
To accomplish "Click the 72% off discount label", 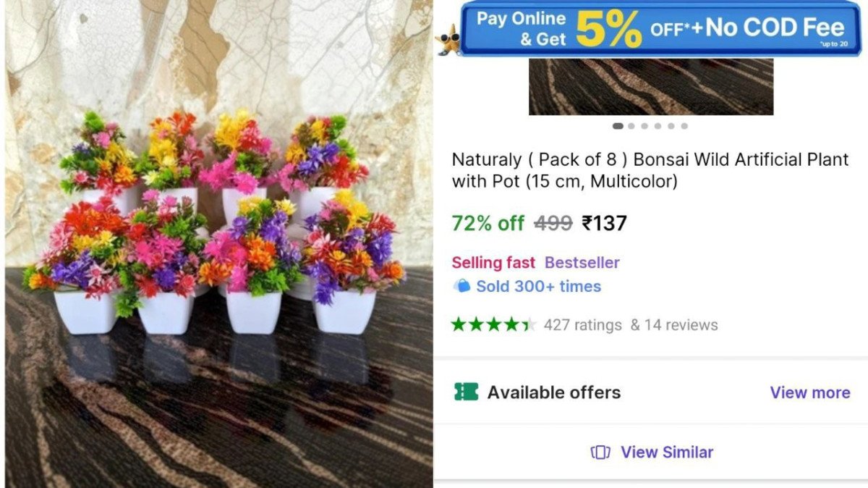I will (x=486, y=223).
